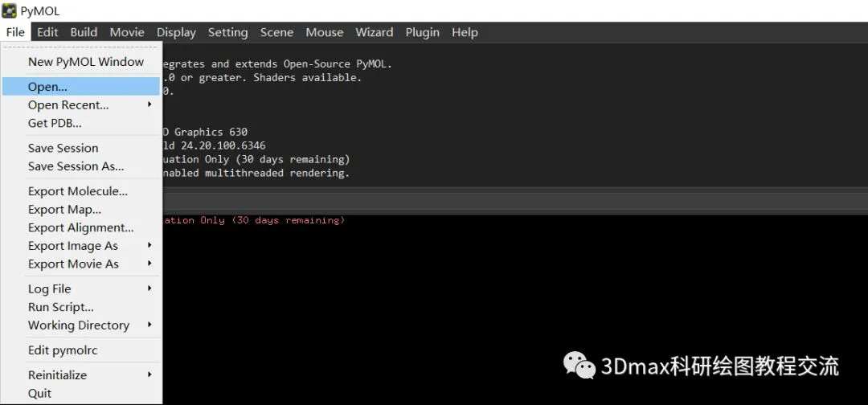Open the Scene menu
Viewport: 868px width, 405px height.
276,32
